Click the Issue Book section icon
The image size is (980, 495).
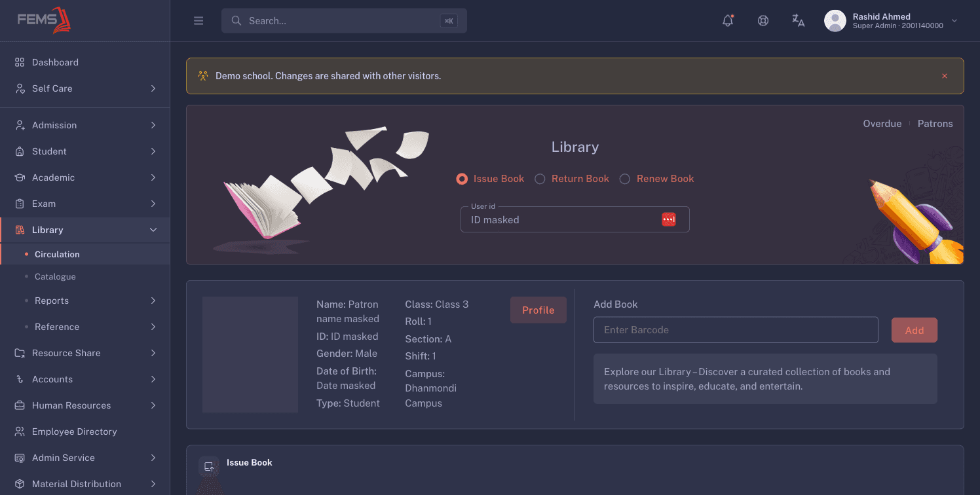pos(209,466)
